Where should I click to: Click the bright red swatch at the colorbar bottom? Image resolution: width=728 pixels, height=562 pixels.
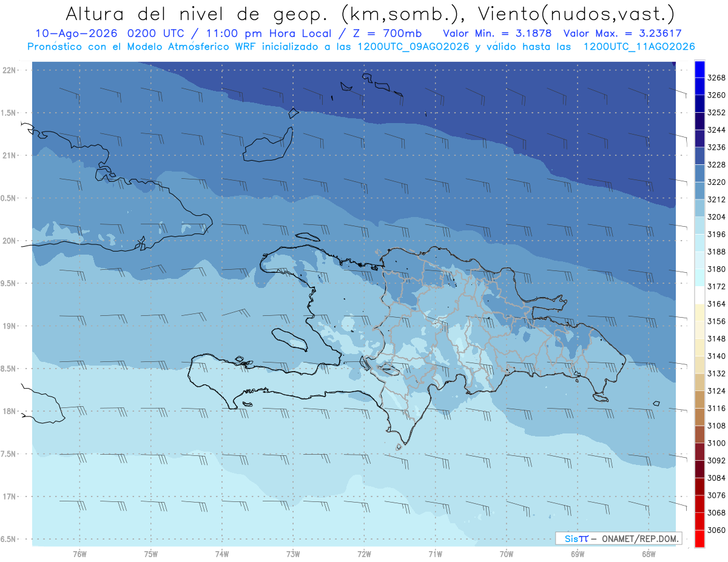699,538
